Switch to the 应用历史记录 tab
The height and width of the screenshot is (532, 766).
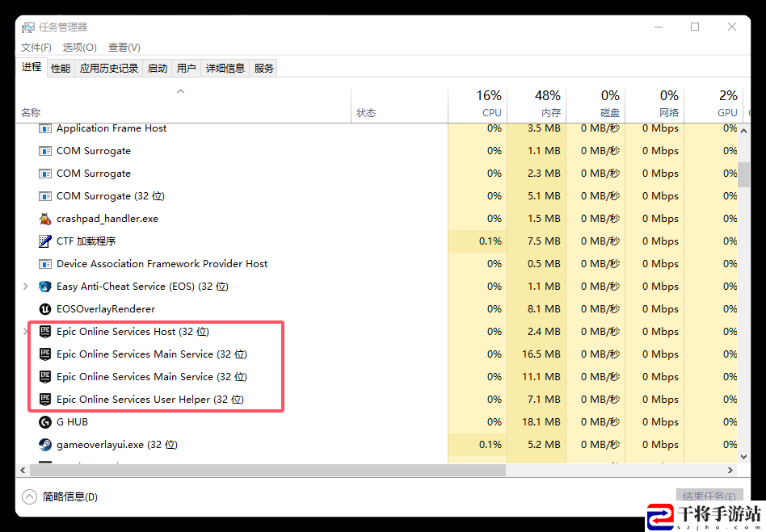(109, 69)
